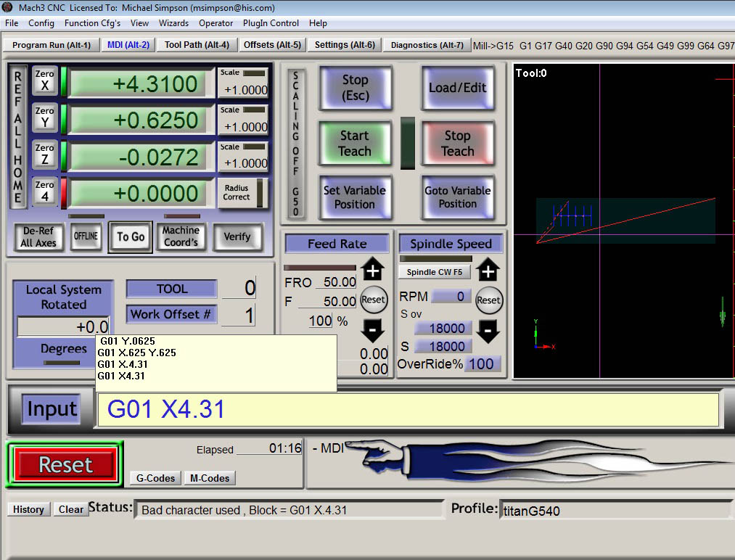The height and width of the screenshot is (560, 735).
Task: Click the Y Scale value field
Action: tap(245, 126)
